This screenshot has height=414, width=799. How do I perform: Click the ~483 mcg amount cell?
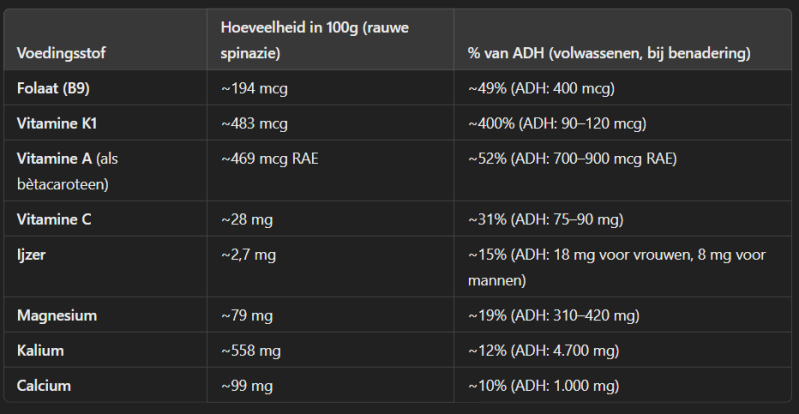click(254, 123)
